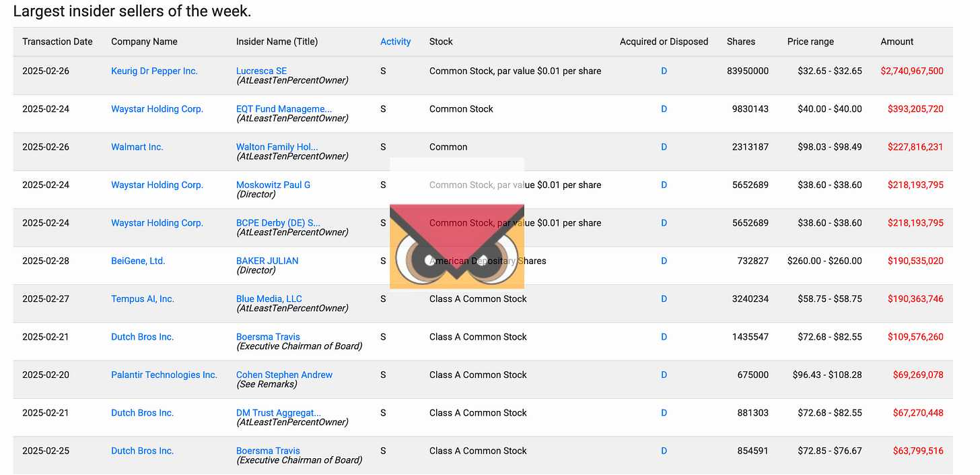This screenshot has width=980, height=475.
Task: View insider DM Trust Aggregat...
Action: pyautogui.click(x=279, y=412)
